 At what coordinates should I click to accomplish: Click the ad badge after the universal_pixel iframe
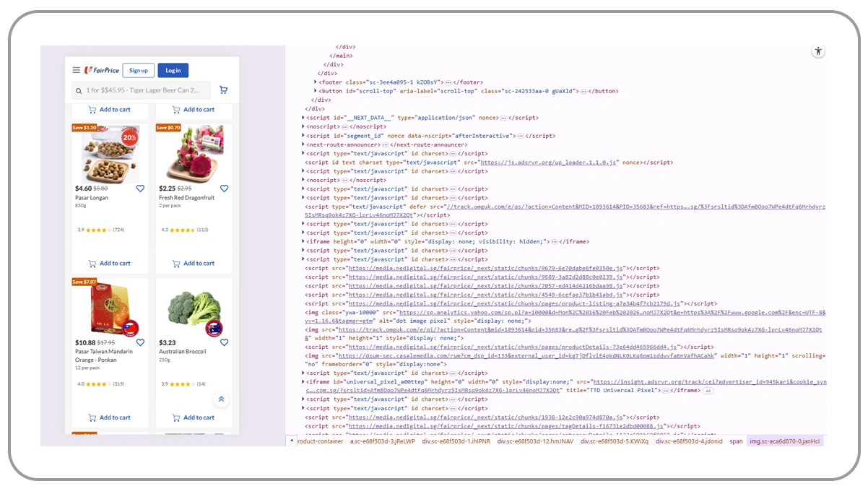coord(708,391)
